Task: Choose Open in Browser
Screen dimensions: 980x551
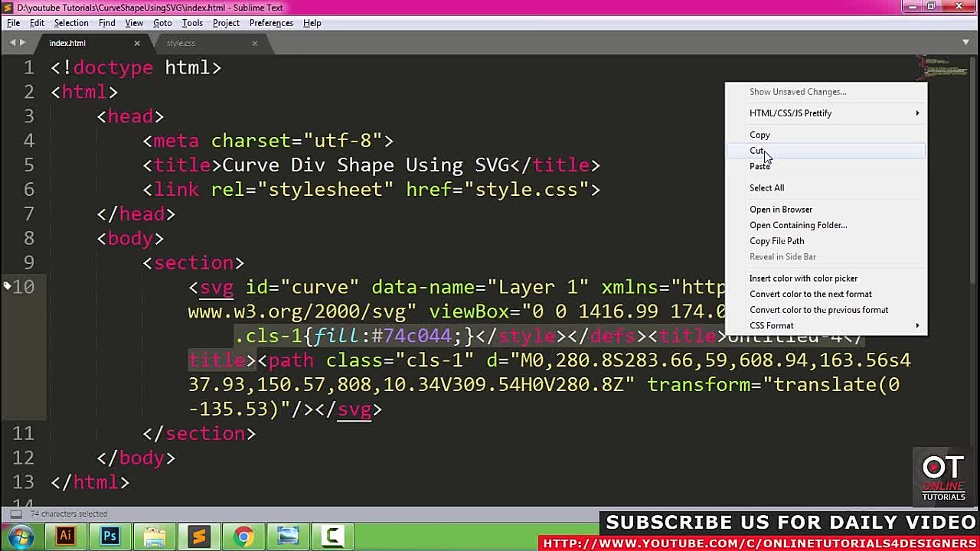Action: point(826,210)
